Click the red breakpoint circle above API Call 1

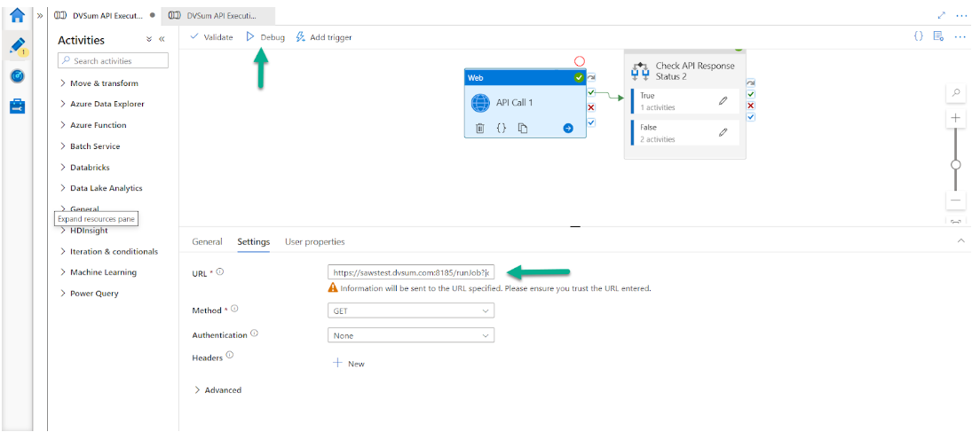pyautogui.click(x=580, y=61)
